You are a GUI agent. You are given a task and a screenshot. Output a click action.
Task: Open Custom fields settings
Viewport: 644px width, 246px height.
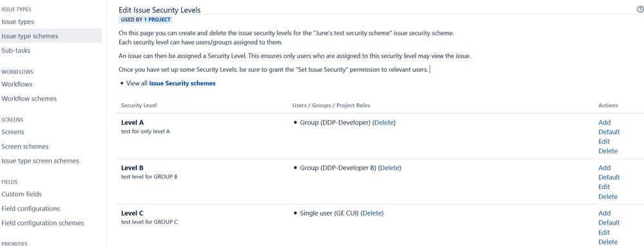pyautogui.click(x=21, y=194)
